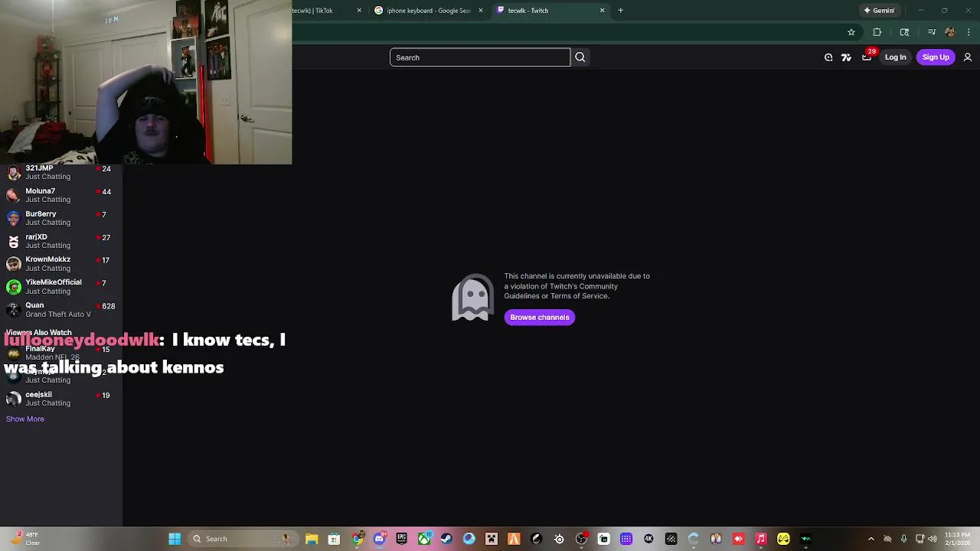Open Google Chrome from taskbar
This screenshot has width=980, height=551.
357,539
